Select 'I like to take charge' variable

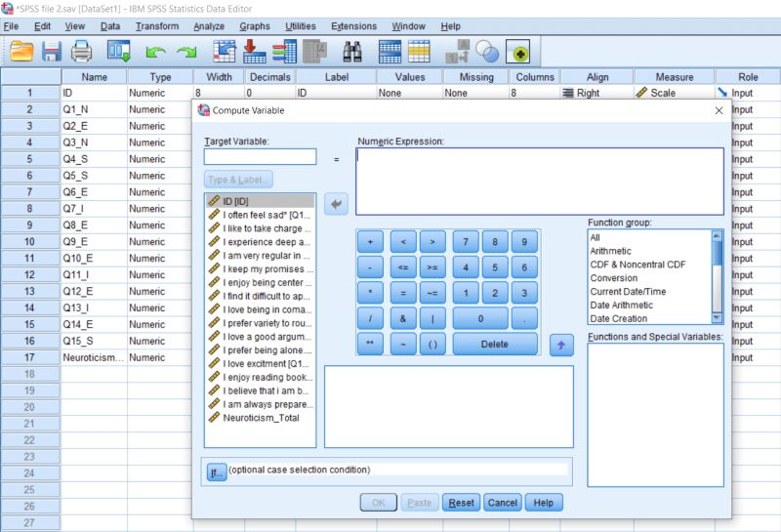[260, 228]
